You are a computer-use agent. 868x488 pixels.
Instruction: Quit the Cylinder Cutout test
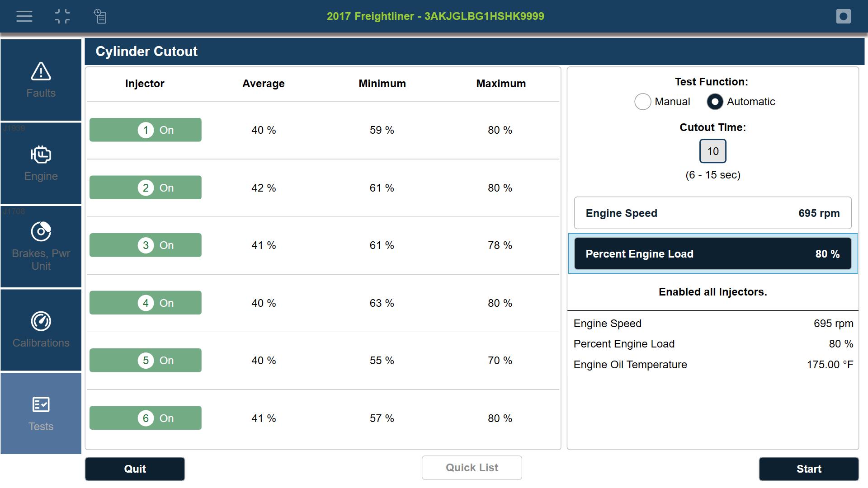[x=135, y=469]
